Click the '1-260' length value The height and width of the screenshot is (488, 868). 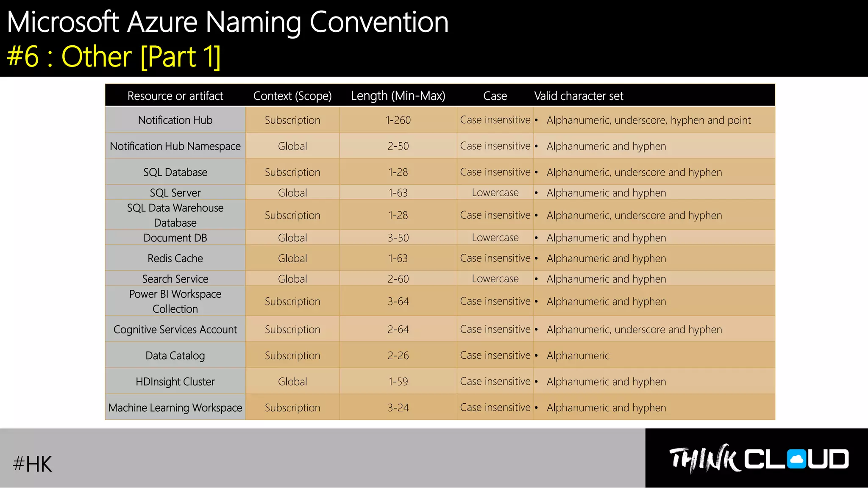[398, 120]
